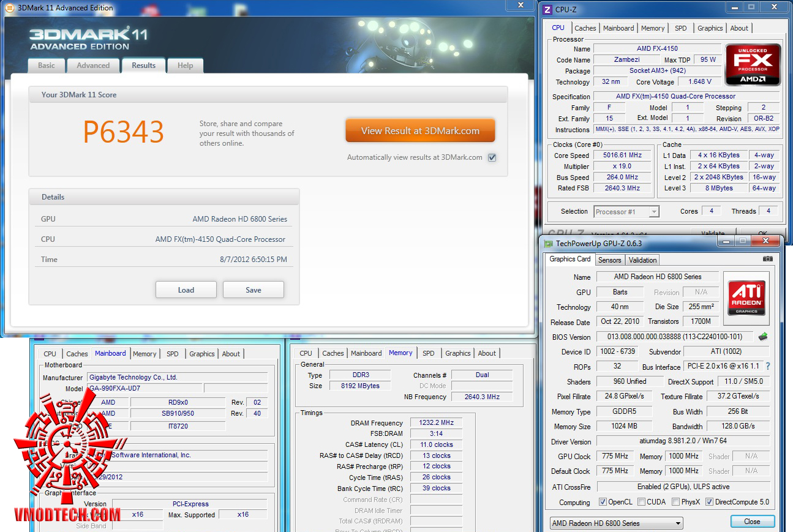Click the 5016.61 MHz core speed value
793x532 pixels.
(x=623, y=155)
